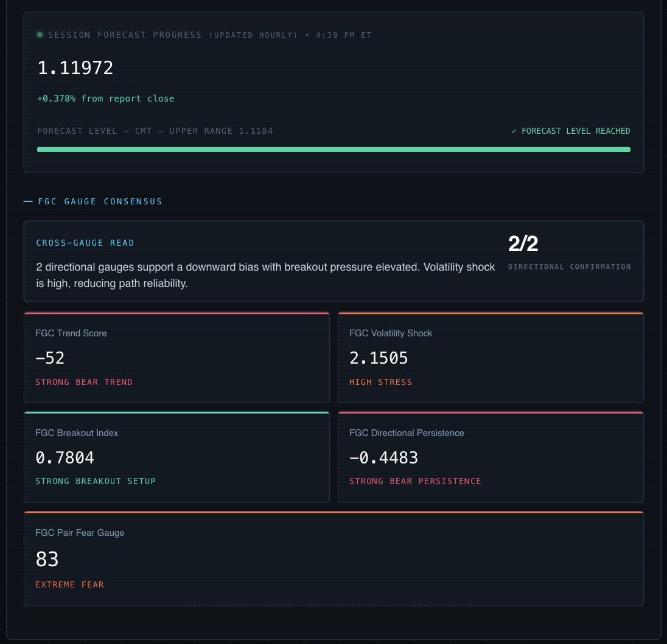Select the "EXTREME FEAR" label

[70, 584]
